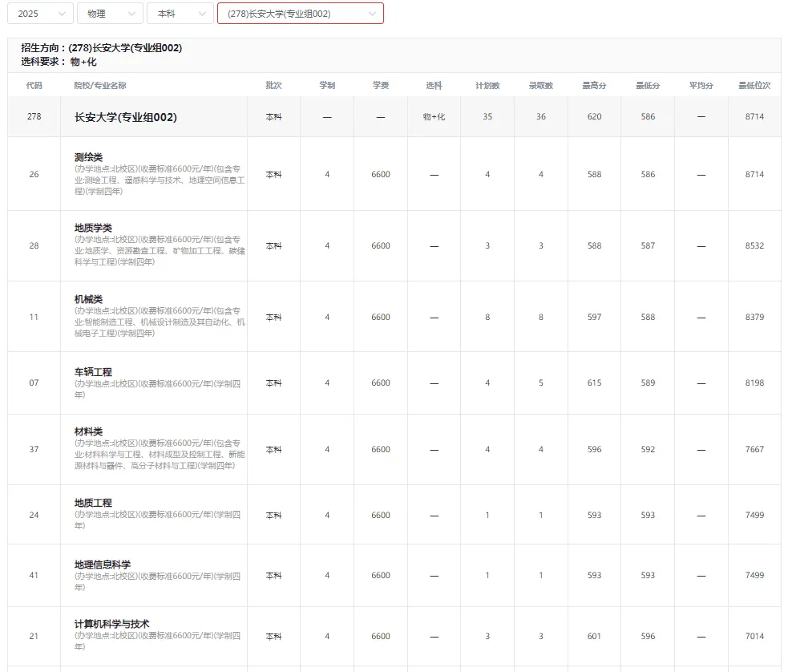Click highest score 615 in 车辆工程 row
The width and height of the screenshot is (788, 672).
595,383
